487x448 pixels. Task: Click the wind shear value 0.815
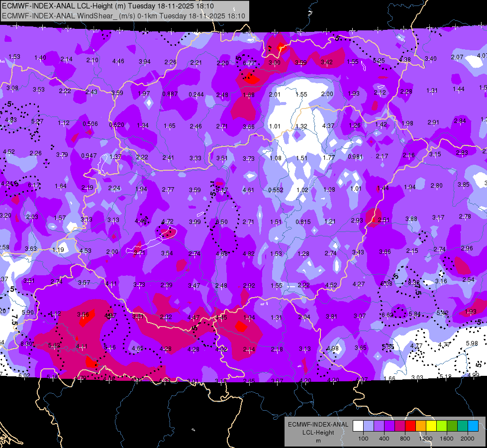click(x=303, y=222)
